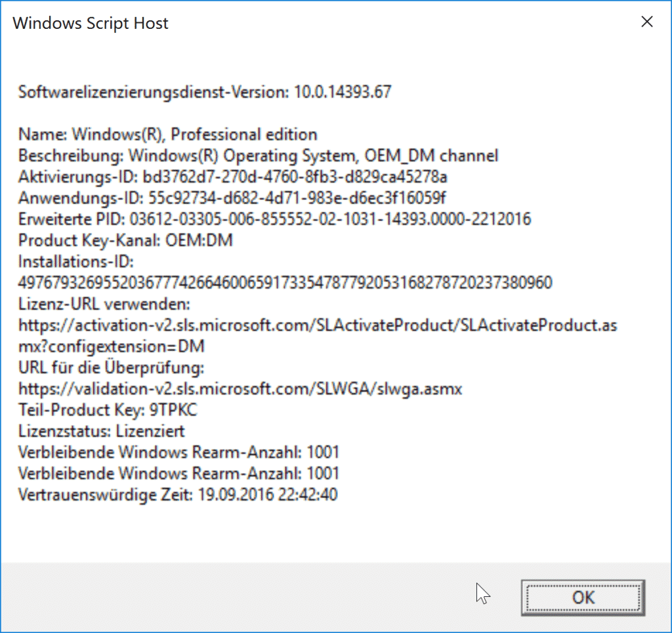672x633 pixels.
Task: Click the Vertrauenswürdige Zeit 19.09.2016 line
Action: coord(178,495)
